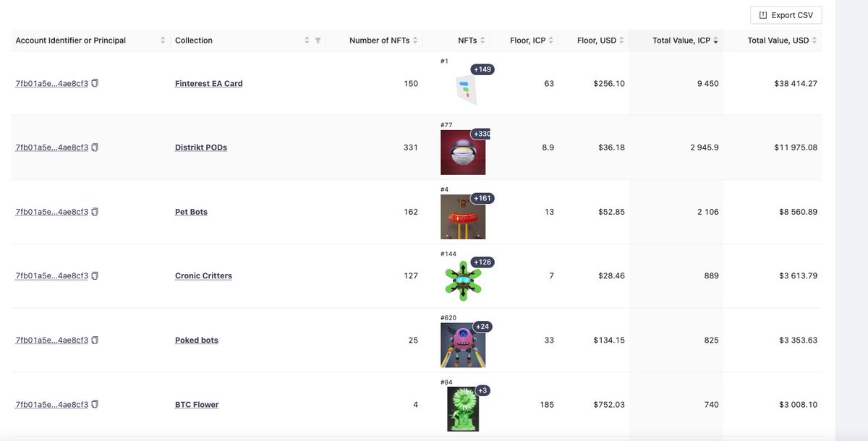This screenshot has height=441, width=868.
Task: Click the +24 more NFTs badge
Action: click(x=482, y=326)
